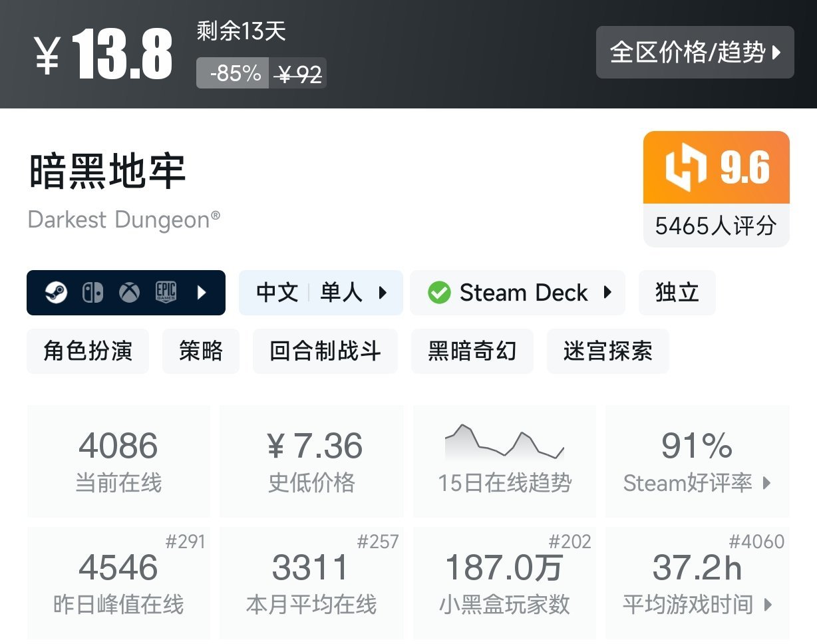
Task: Click the #202 rank label
Action: coord(570,542)
